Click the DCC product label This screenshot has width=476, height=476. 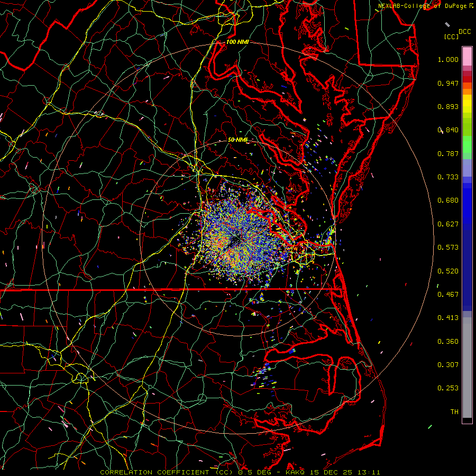(x=465, y=32)
